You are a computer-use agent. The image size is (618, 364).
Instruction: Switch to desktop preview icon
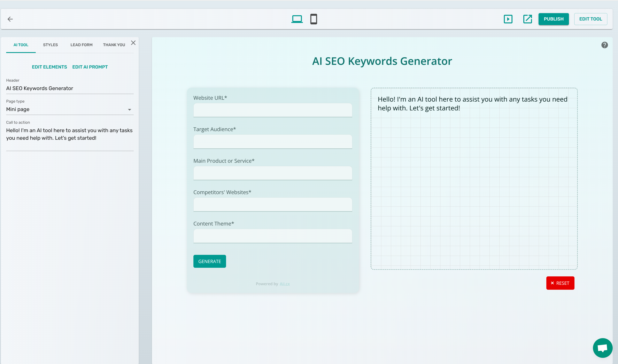click(297, 19)
